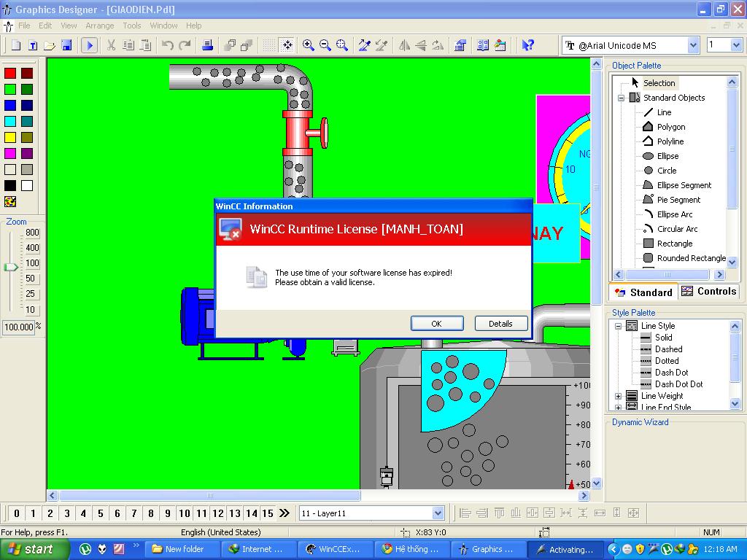Undo the last action with the Undo arrow
Viewport: 747px width, 560px height.
point(167,46)
